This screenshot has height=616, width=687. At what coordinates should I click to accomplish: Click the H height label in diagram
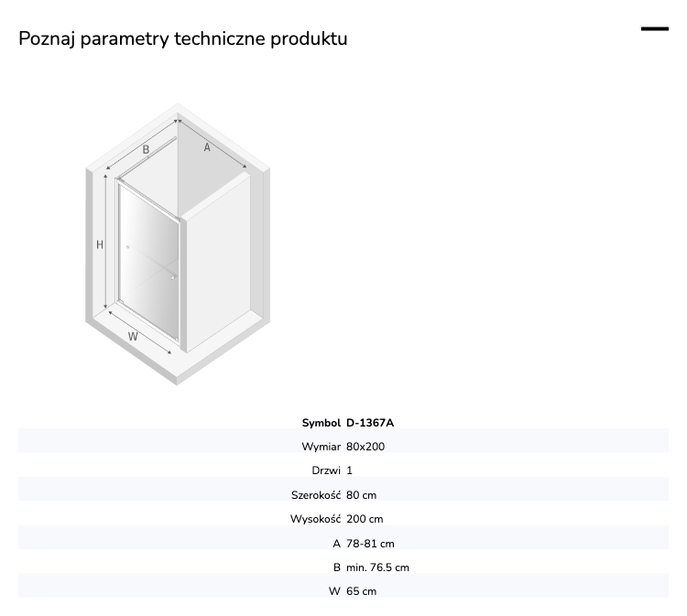(100, 244)
